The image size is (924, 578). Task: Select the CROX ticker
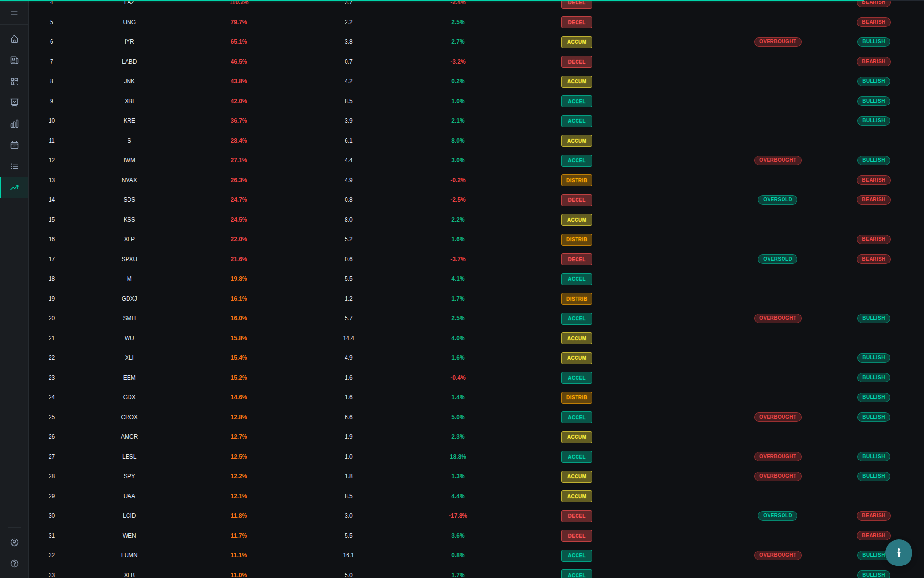coord(129,417)
